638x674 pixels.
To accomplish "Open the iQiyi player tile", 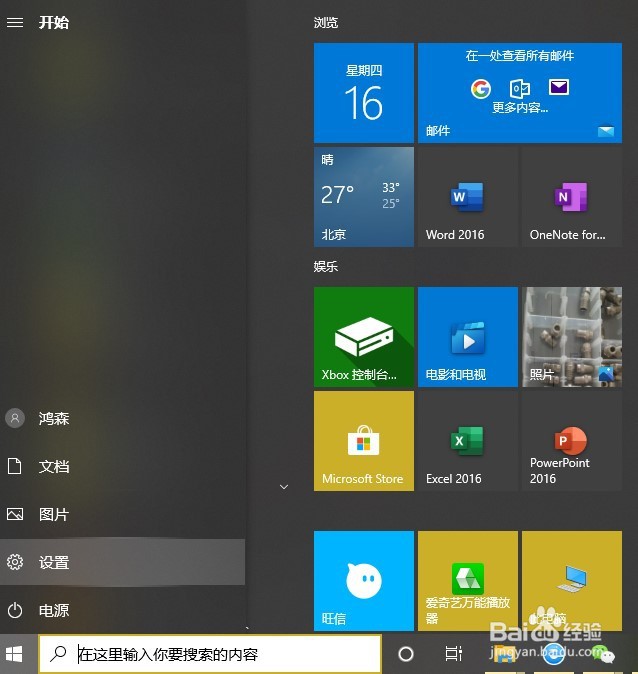I will [x=468, y=581].
